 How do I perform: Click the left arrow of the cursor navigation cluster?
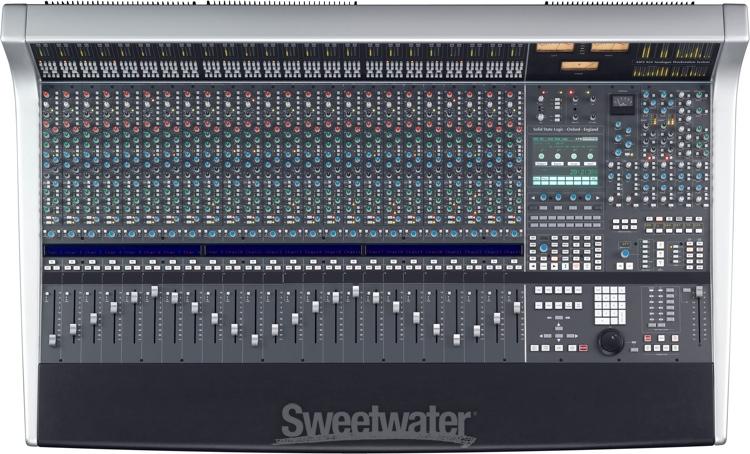point(541,336)
